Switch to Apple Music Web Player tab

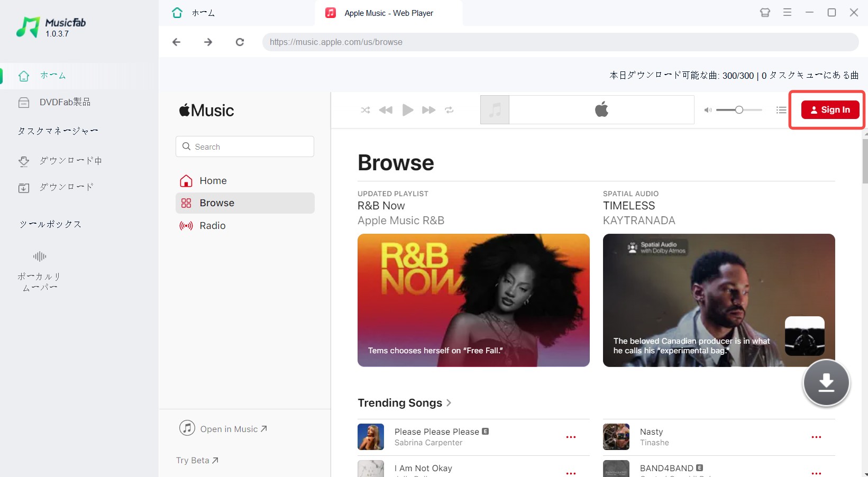[x=389, y=13]
